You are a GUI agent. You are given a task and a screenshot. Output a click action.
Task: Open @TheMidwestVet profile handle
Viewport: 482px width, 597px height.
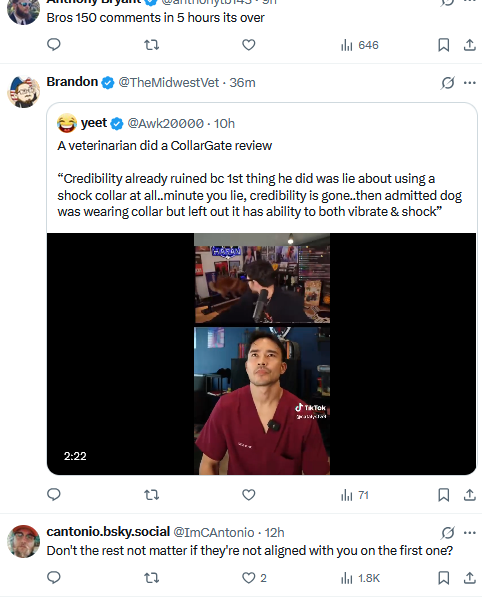pos(169,83)
